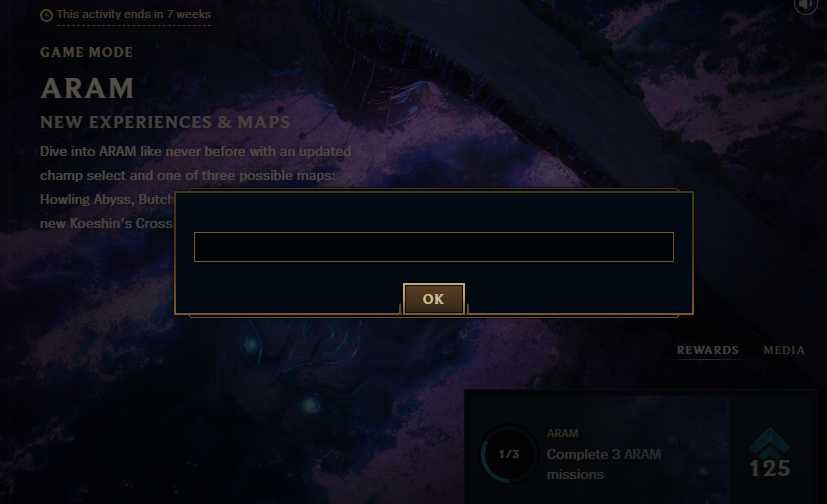
Task: Click the clock icon beside activity timer
Action: pos(46,15)
